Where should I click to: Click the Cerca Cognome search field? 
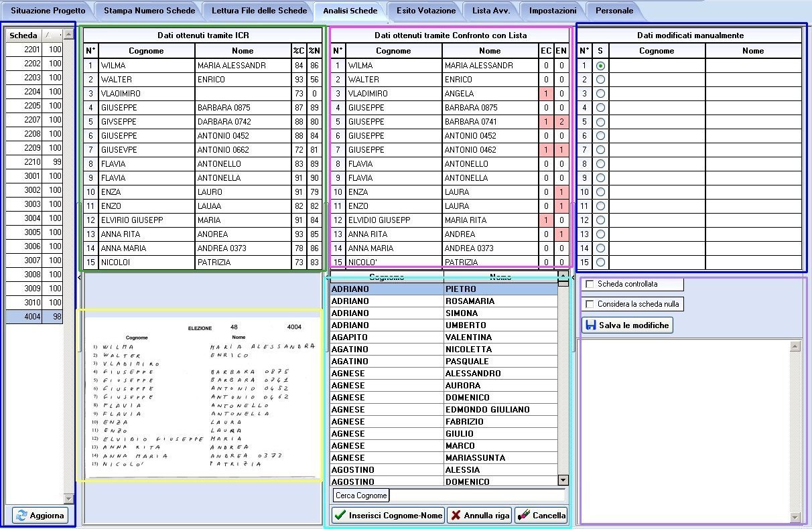click(x=477, y=496)
